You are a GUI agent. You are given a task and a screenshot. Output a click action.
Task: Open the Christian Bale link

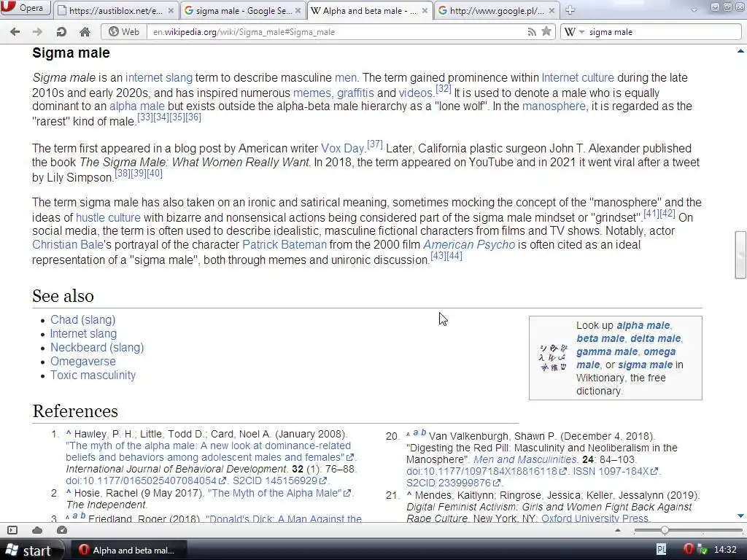pyautogui.click(x=68, y=245)
